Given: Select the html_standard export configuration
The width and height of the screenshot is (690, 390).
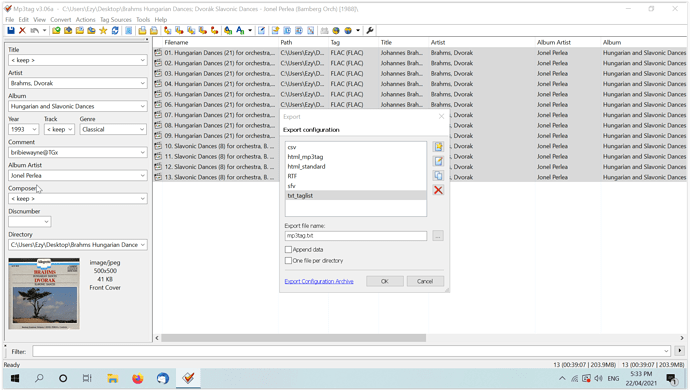Looking at the screenshot, I should coord(356,167).
